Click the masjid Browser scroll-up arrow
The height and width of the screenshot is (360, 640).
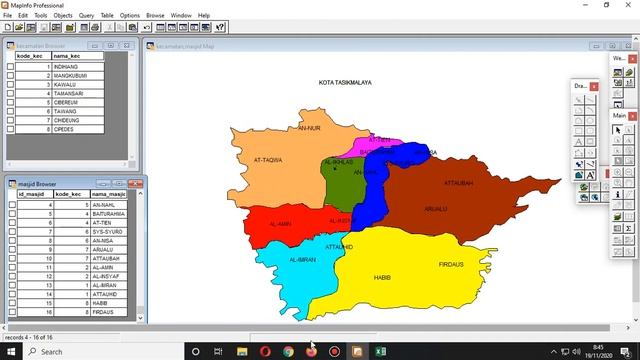(140, 193)
